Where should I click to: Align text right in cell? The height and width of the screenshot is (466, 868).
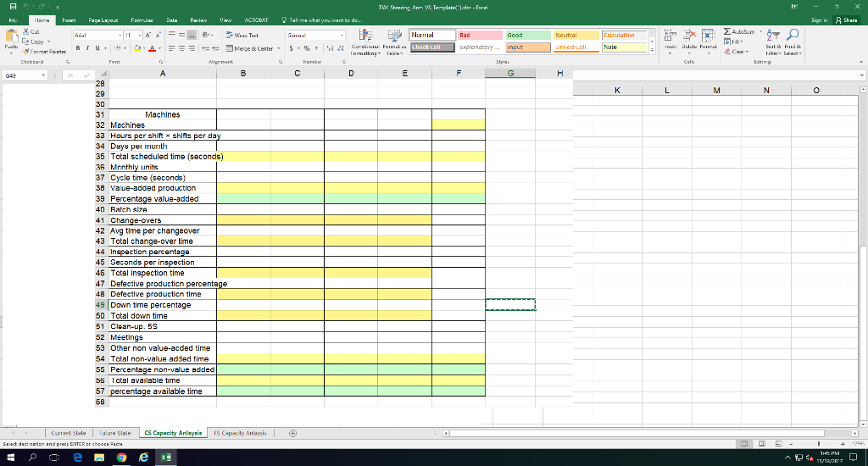click(192, 48)
